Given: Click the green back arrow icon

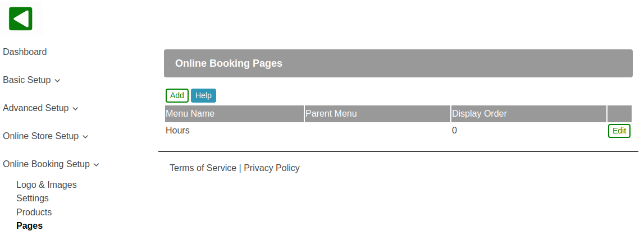Looking at the screenshot, I should (x=21, y=19).
